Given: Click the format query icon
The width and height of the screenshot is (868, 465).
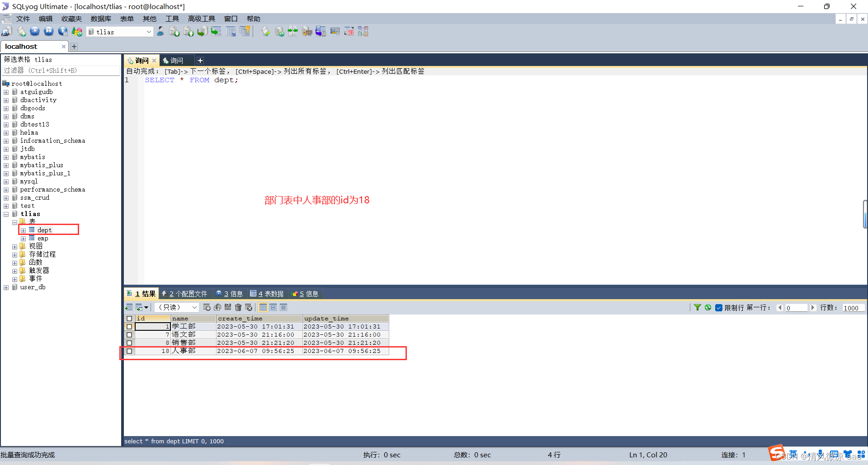Looking at the screenshot, I should (x=266, y=32).
